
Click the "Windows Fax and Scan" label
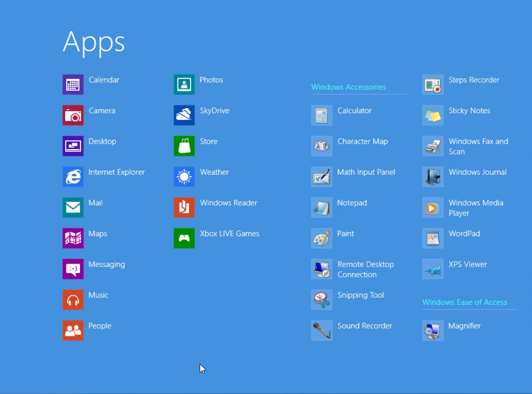[478, 147]
